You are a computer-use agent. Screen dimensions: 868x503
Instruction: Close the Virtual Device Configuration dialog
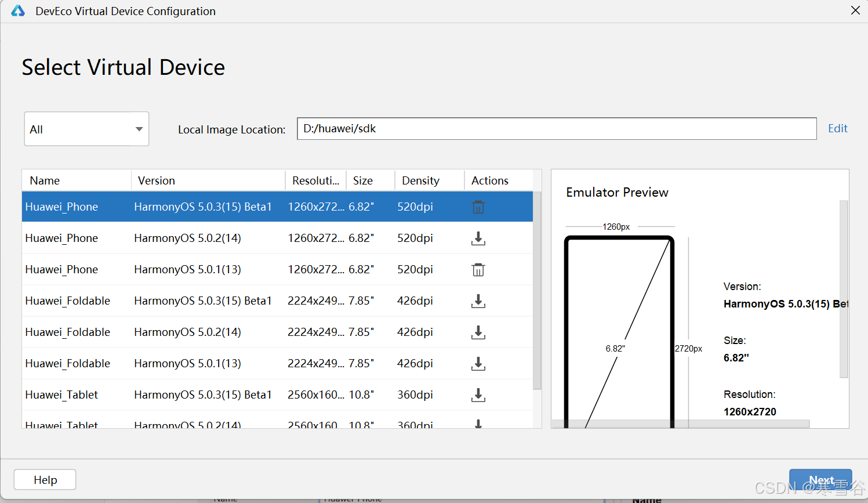tap(855, 10)
